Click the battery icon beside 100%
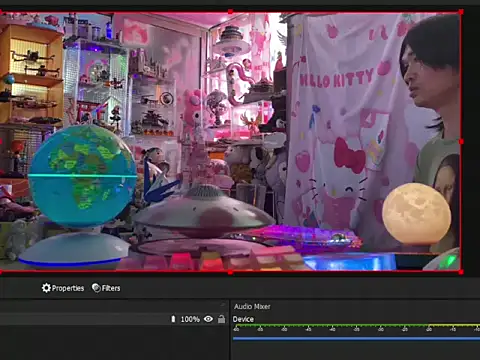Viewport: 480px width, 360px height. [x=173, y=319]
